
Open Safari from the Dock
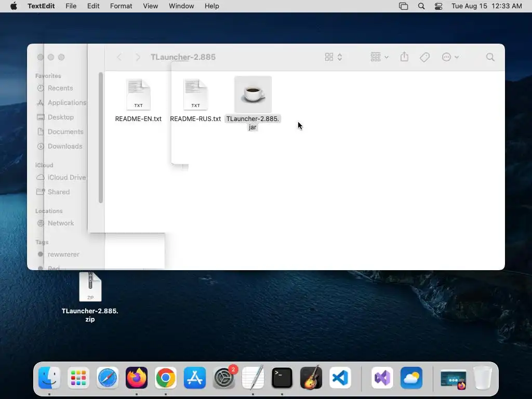pos(108,378)
